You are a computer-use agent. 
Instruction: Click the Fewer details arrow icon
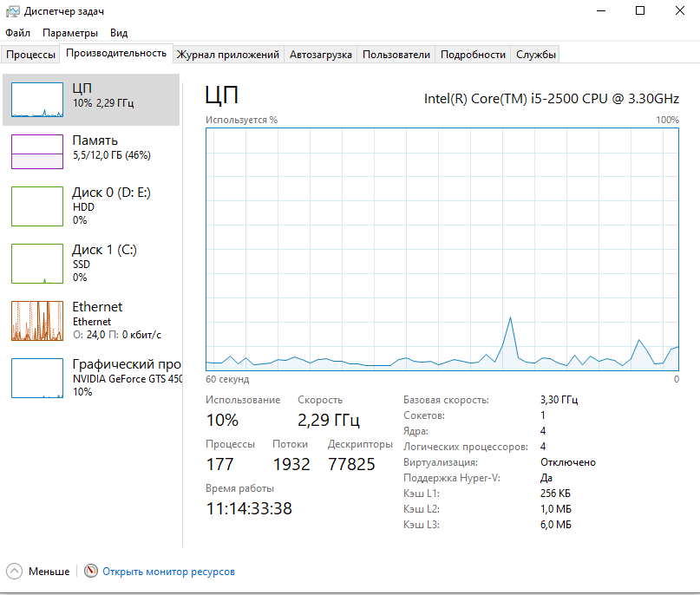pos(14,571)
